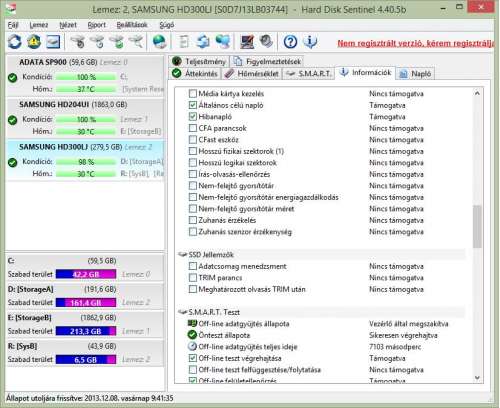The image size is (500, 408).
Task: Click the Öntesz állapota green check icon
Action: [x=192, y=335]
